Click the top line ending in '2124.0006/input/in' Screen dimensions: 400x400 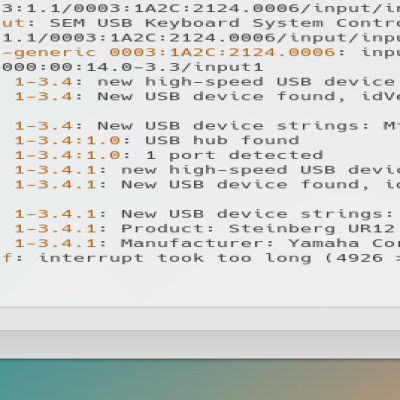(x=200, y=8)
